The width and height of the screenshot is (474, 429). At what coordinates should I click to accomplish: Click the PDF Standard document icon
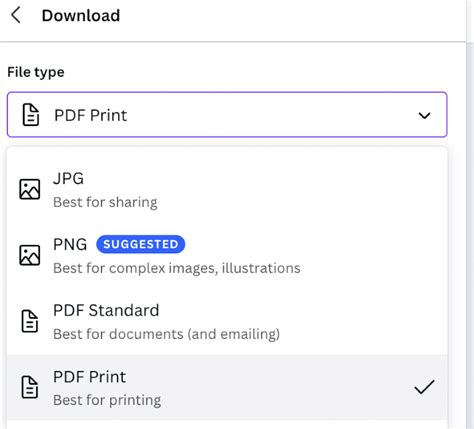pyautogui.click(x=30, y=321)
